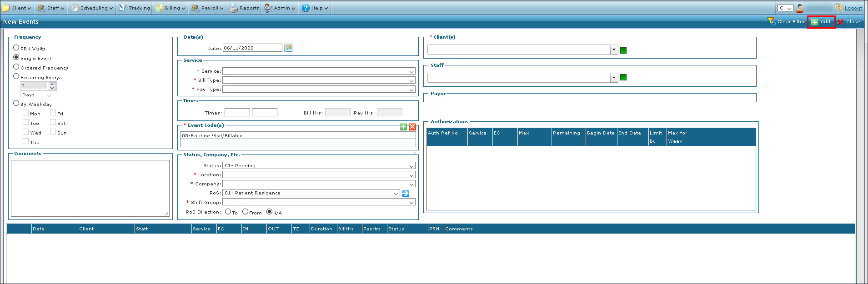
Task: Click the Close X icon in header
Action: [840, 22]
